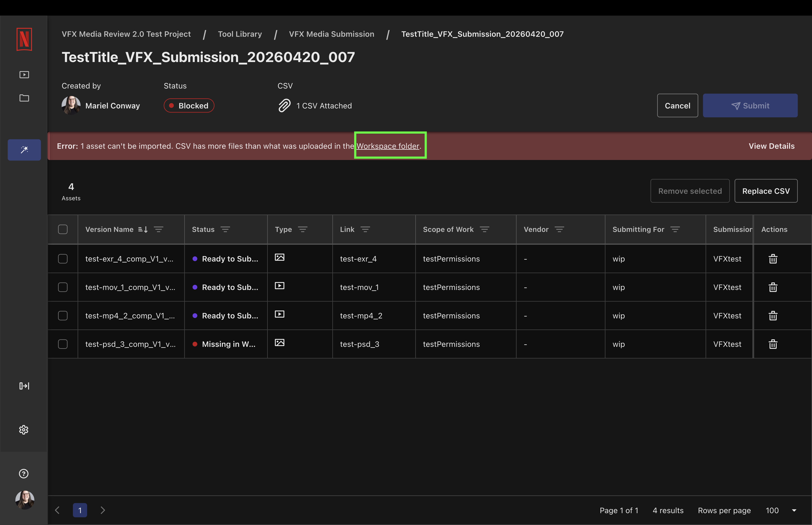Click Replace CSV button
The height and width of the screenshot is (525, 812).
[766, 191]
